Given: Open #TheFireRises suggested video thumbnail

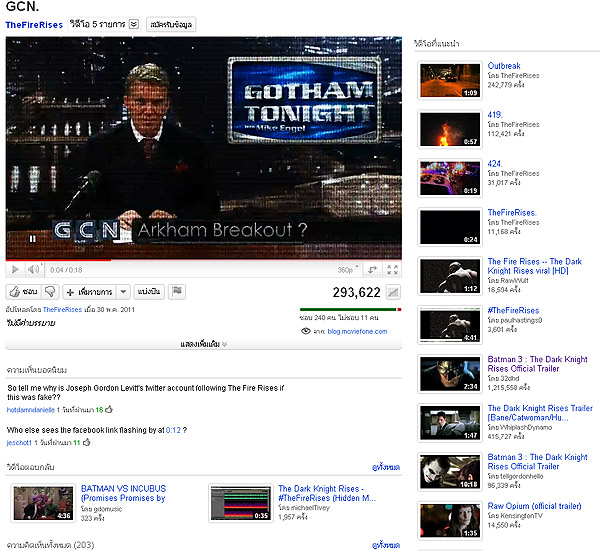Looking at the screenshot, I should [x=450, y=325].
